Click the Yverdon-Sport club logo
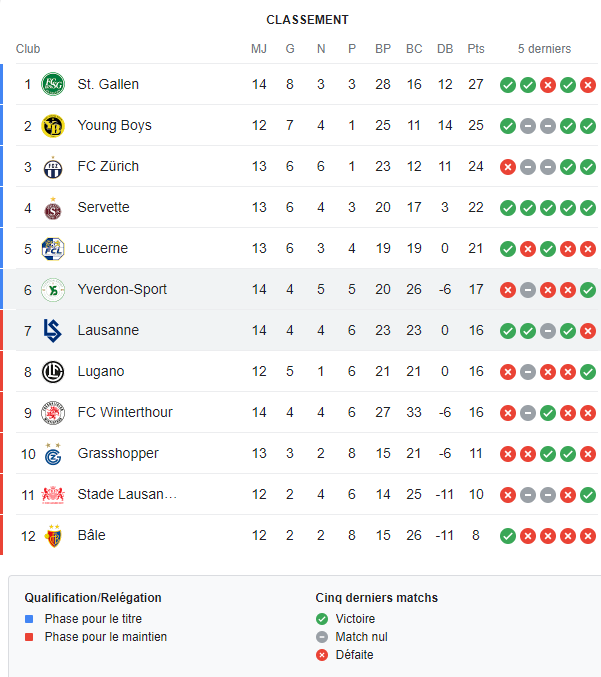 [52, 290]
